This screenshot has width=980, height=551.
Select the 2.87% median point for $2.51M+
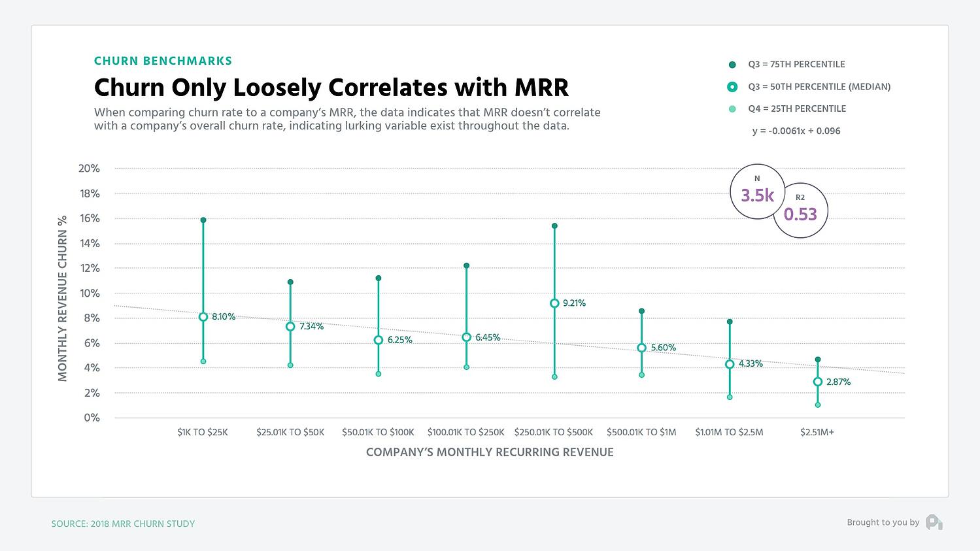817,382
